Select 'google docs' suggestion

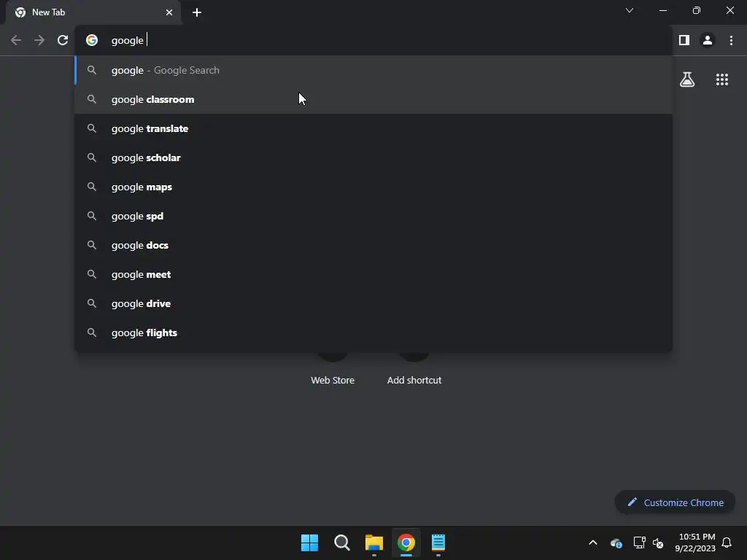(x=373, y=245)
